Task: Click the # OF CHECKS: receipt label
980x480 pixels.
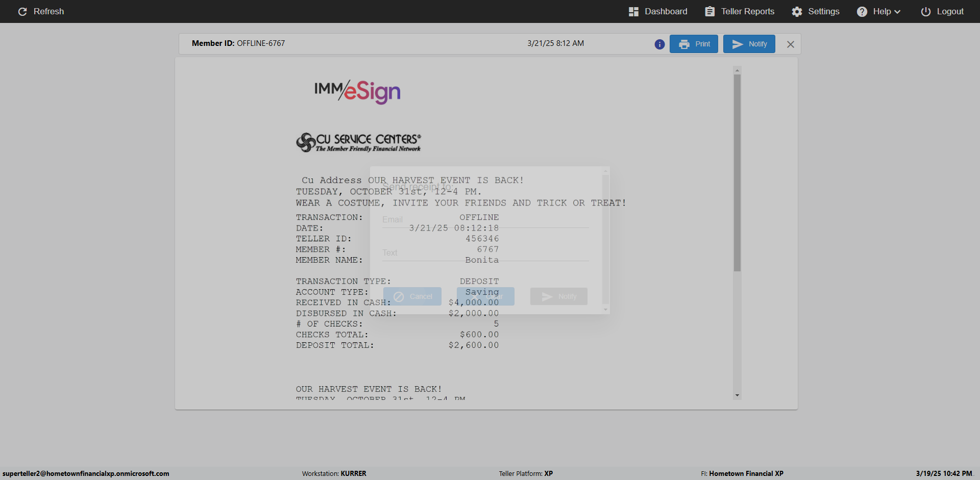Action: point(329,324)
